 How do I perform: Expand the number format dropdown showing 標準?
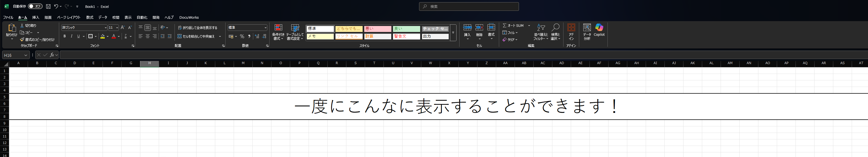pyautogui.click(x=265, y=28)
